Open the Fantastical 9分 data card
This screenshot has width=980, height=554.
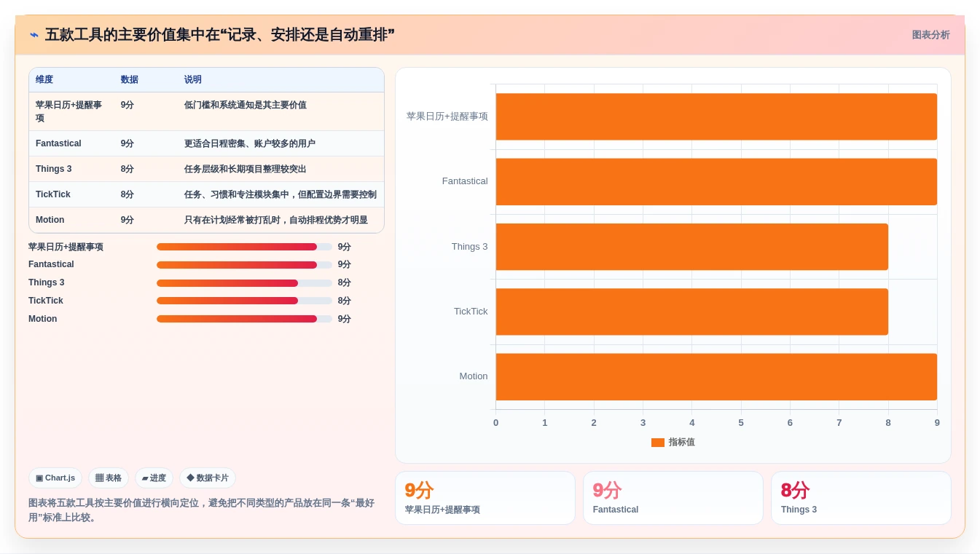[673, 498]
